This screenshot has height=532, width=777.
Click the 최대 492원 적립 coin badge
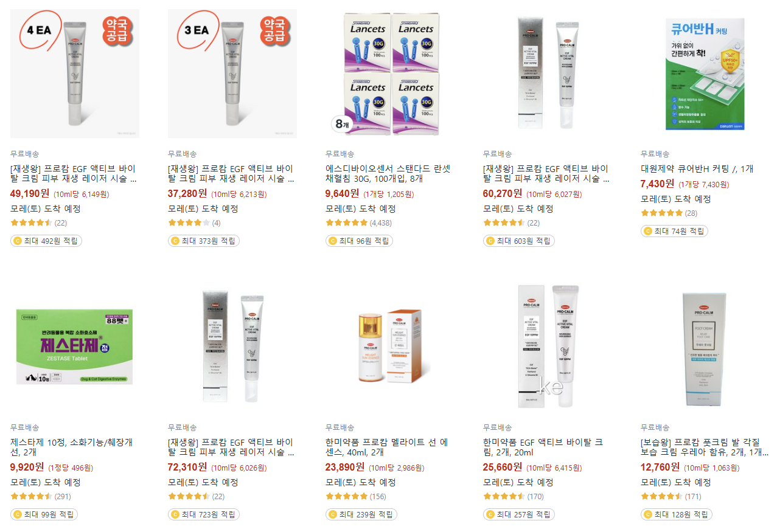click(x=46, y=241)
